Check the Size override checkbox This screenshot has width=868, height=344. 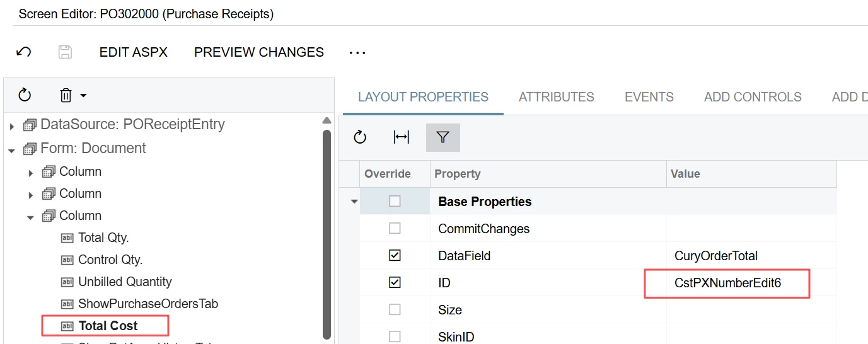pyautogui.click(x=395, y=309)
